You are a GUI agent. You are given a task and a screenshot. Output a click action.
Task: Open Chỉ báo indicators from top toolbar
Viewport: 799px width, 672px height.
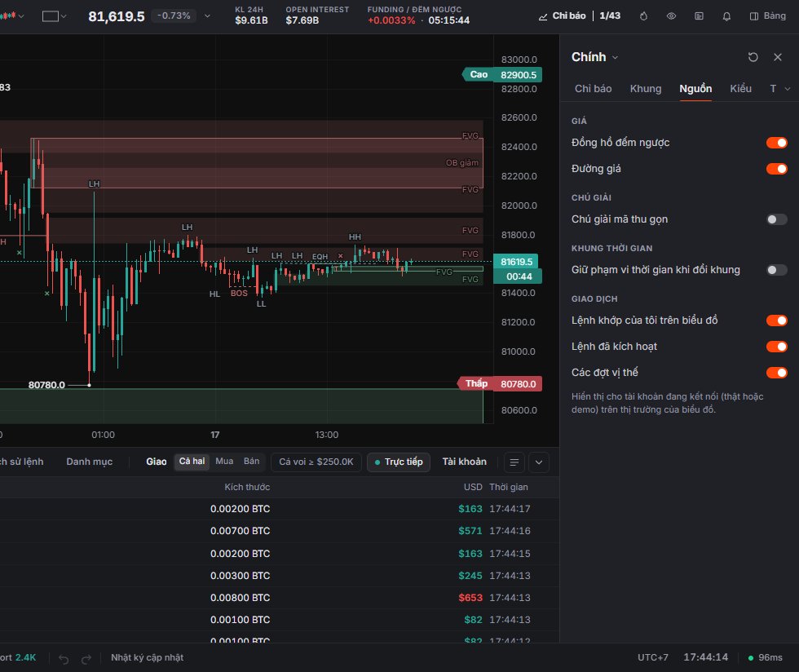tap(563, 16)
